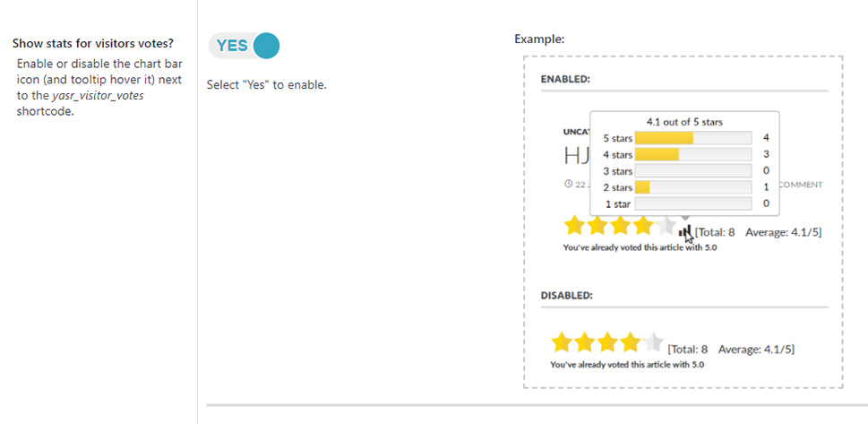Click the bar chart stats icon

click(684, 231)
